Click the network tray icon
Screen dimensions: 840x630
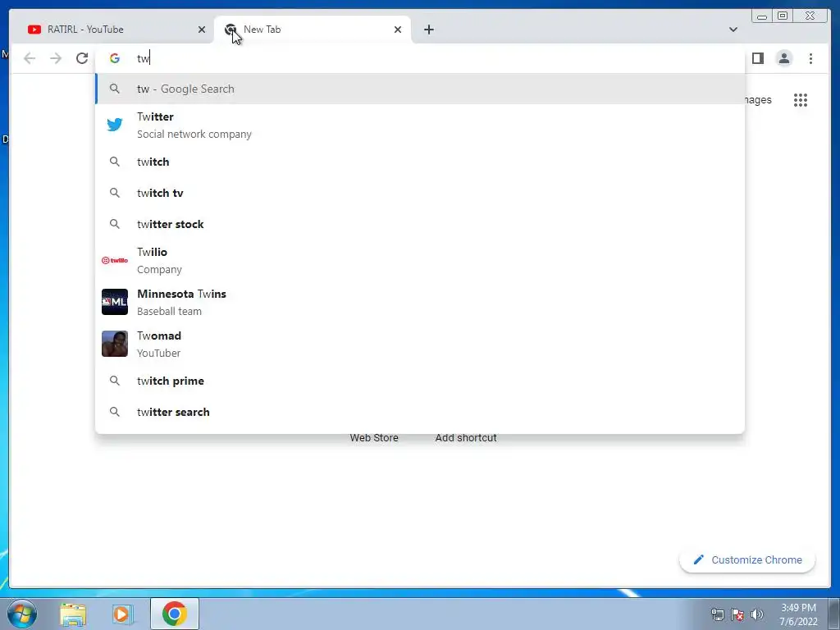point(717,614)
